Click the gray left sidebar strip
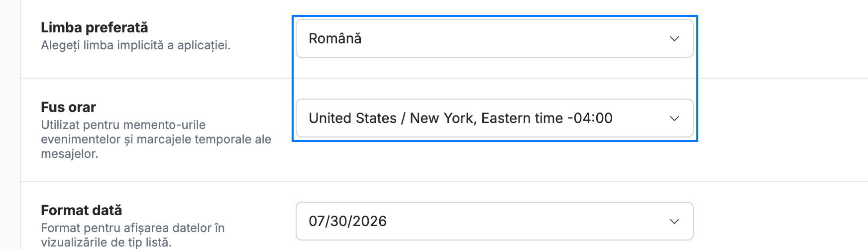Image resolution: width=868 pixels, height=249 pixels. point(10,124)
